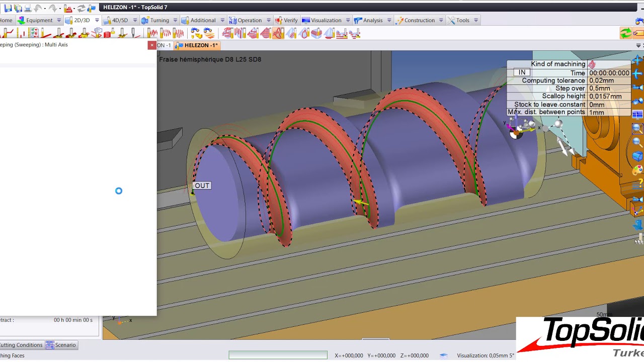
Task: Click 'Visualization: 0,05mm 5°' in status bar
Action: tap(486, 355)
